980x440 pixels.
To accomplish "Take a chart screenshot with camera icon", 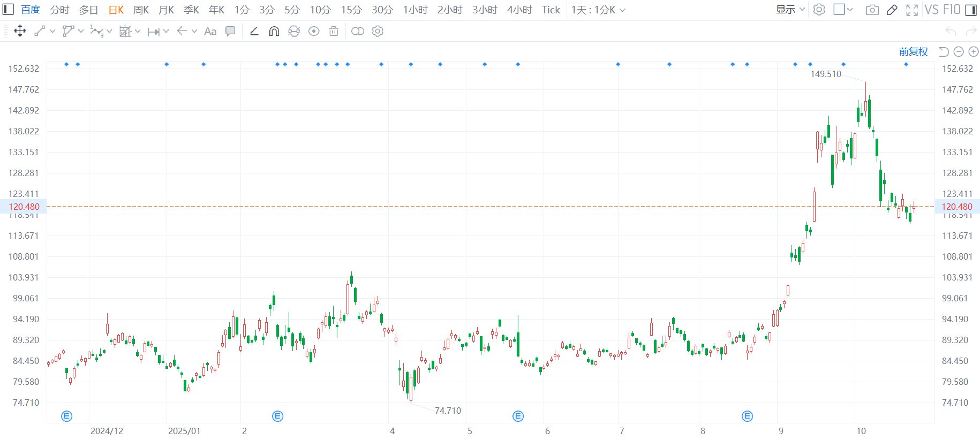I will [x=872, y=10].
